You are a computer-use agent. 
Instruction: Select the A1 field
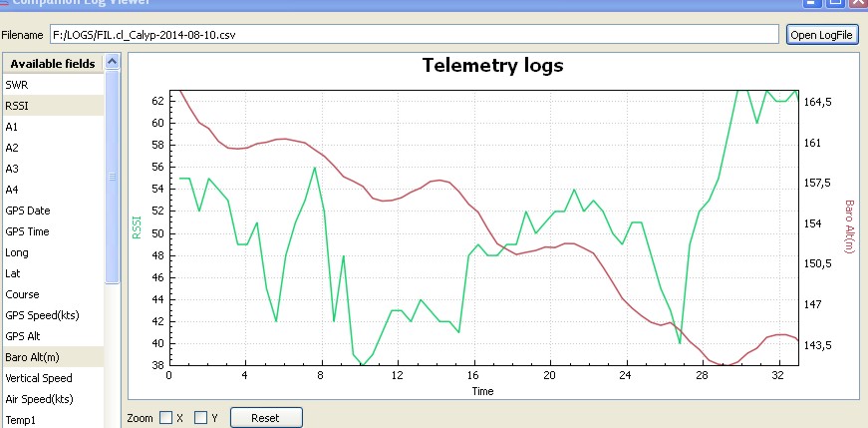pos(52,127)
